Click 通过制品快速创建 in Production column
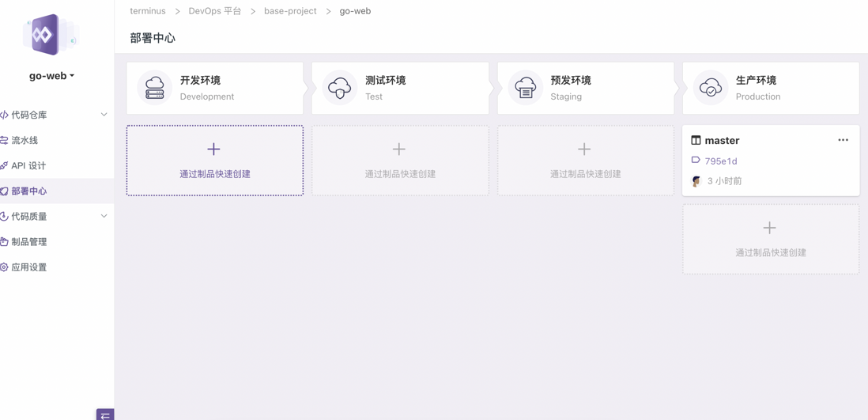 point(771,252)
